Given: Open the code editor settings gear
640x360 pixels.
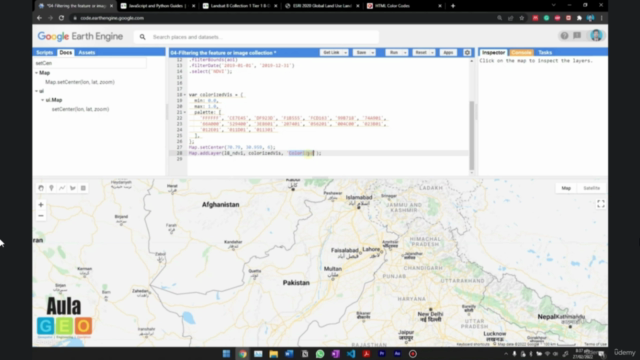Looking at the screenshot, I should [x=467, y=53].
